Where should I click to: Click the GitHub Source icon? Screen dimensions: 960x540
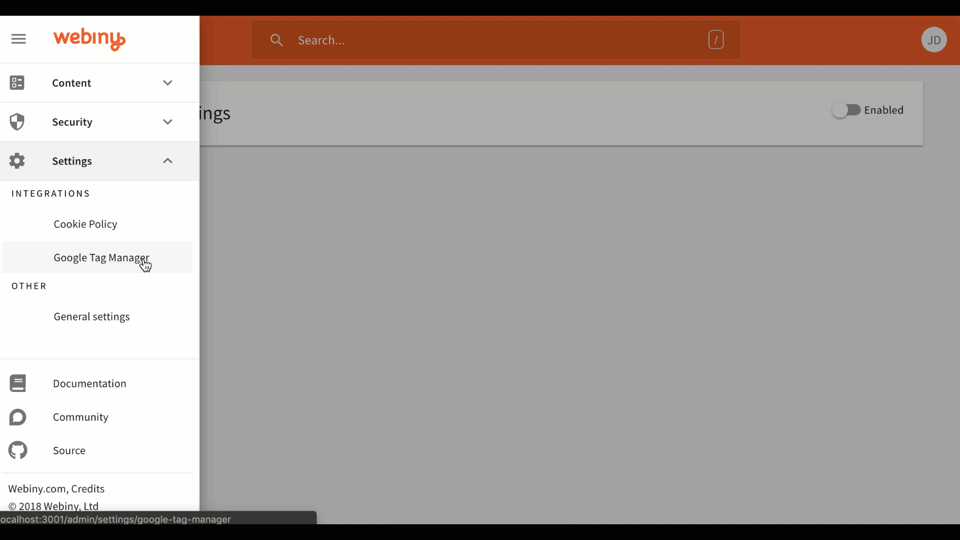point(18,451)
